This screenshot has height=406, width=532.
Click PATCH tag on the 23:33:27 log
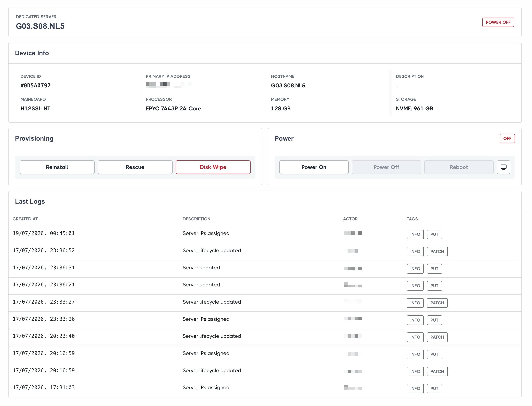pyautogui.click(x=437, y=303)
